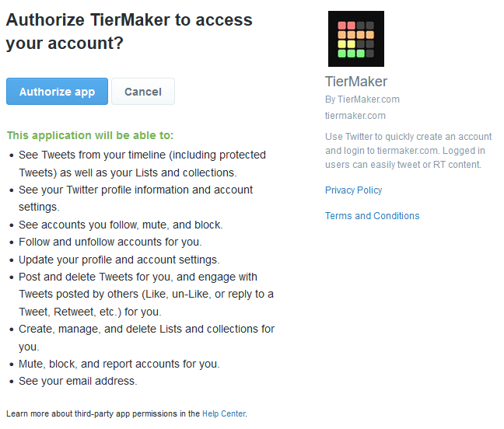Open the Help Center link
The image size is (504, 429).
[x=224, y=413]
